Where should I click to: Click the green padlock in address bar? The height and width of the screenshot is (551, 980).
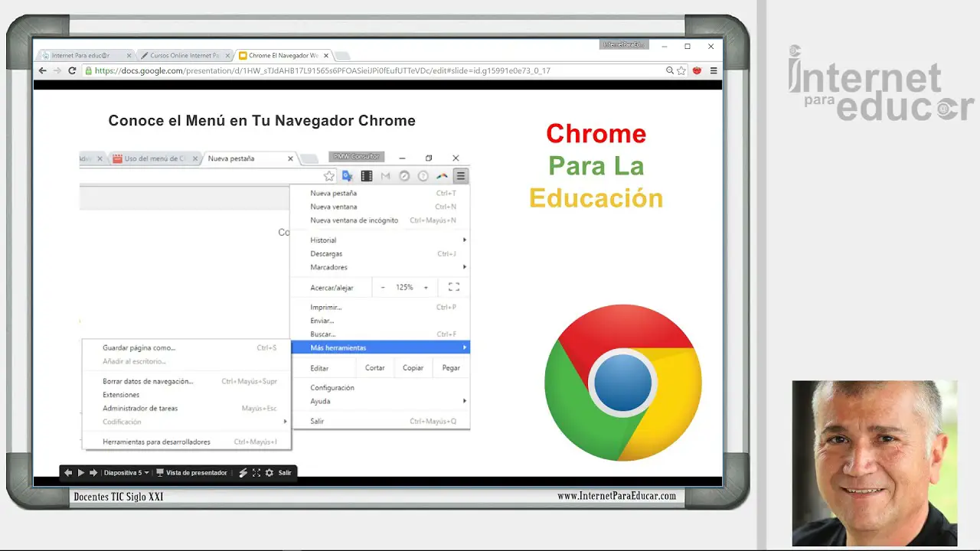89,70
